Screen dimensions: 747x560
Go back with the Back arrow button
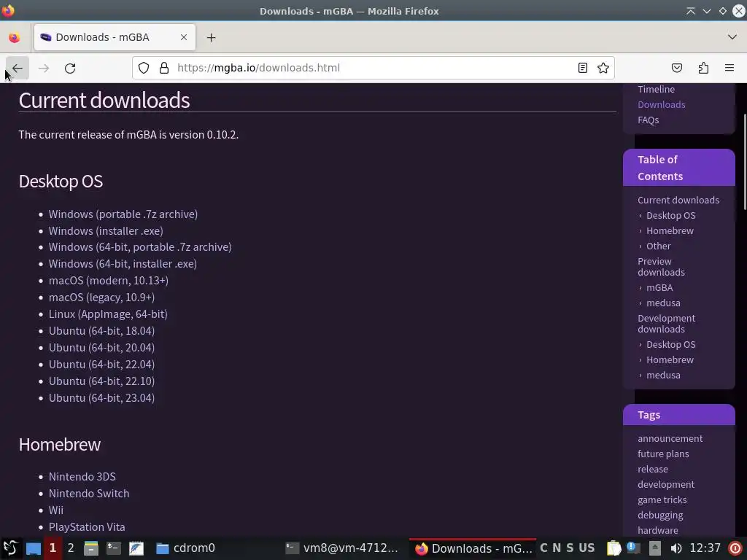(x=18, y=68)
